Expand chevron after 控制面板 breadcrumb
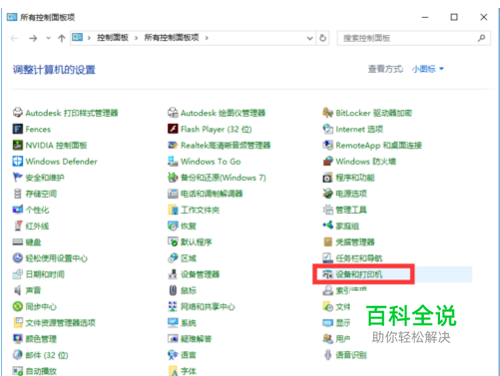 pos(136,38)
